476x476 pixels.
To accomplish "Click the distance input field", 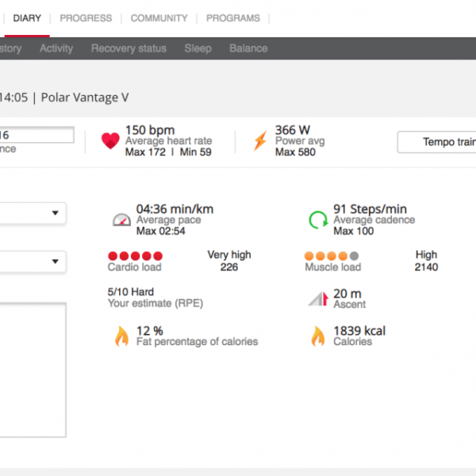I will (36, 136).
